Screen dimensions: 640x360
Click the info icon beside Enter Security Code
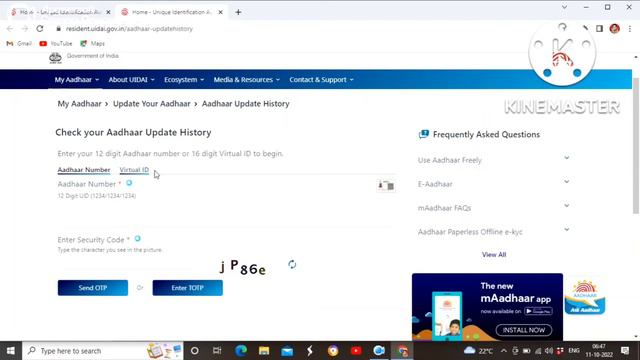[x=138, y=239]
